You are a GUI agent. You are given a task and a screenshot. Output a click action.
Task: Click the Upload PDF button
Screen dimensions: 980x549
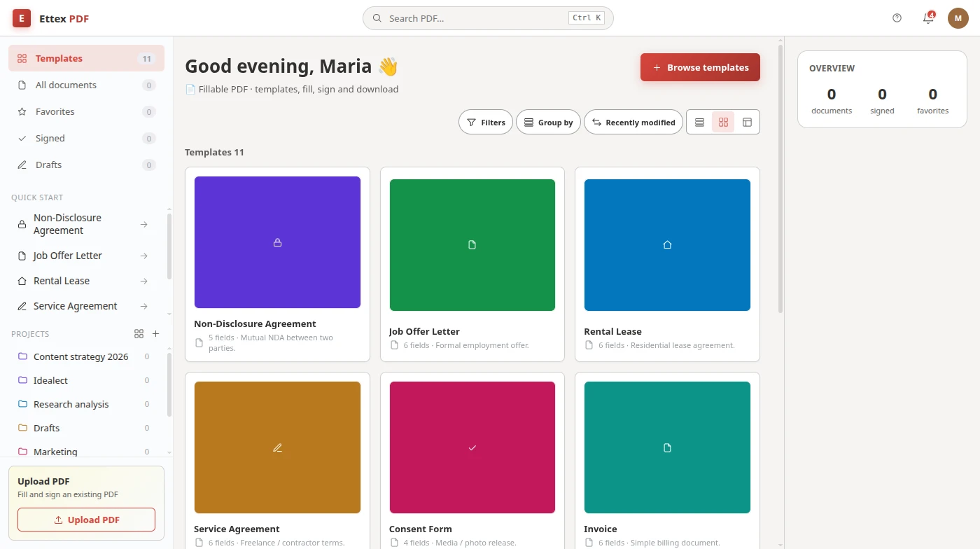(86, 520)
